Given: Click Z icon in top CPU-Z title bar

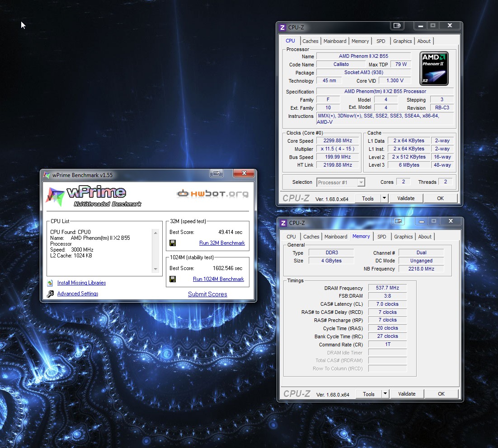Looking at the screenshot, I should pyautogui.click(x=282, y=27).
